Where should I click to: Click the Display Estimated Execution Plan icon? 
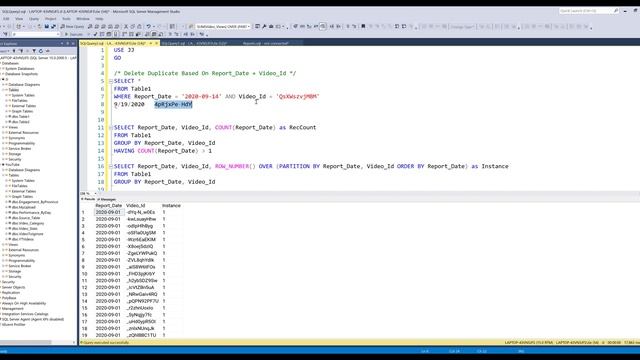point(102,34)
